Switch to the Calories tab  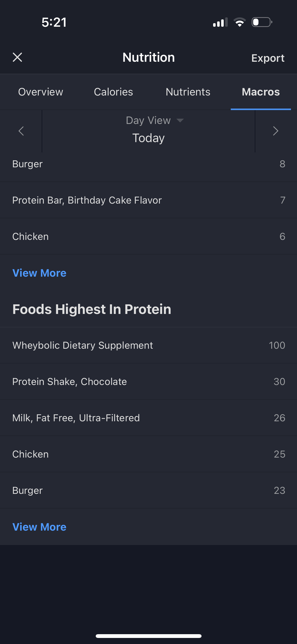click(x=113, y=92)
